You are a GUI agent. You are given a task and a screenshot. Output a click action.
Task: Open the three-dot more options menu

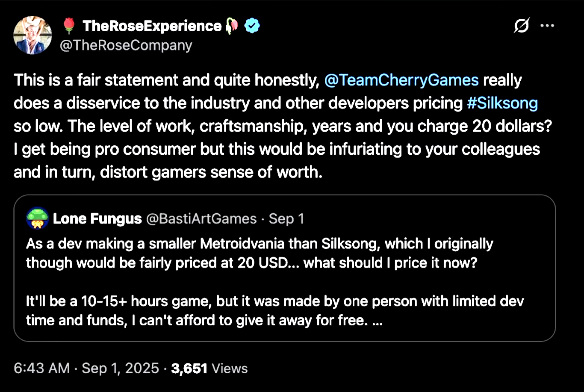547,26
